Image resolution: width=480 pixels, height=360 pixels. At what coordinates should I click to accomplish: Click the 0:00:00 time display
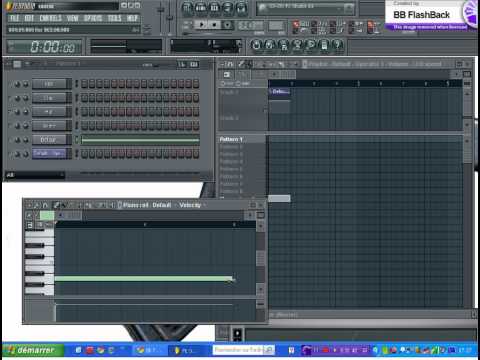click(x=52, y=47)
